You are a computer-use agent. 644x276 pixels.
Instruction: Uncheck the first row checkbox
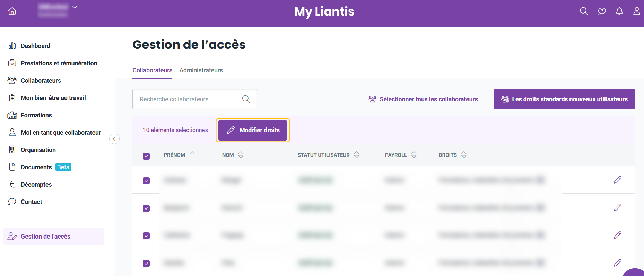click(146, 181)
